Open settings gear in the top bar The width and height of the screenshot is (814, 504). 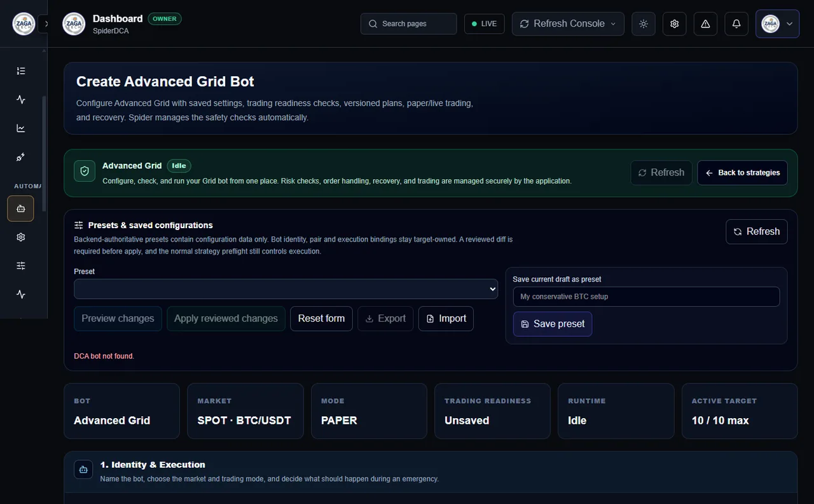tap(675, 24)
